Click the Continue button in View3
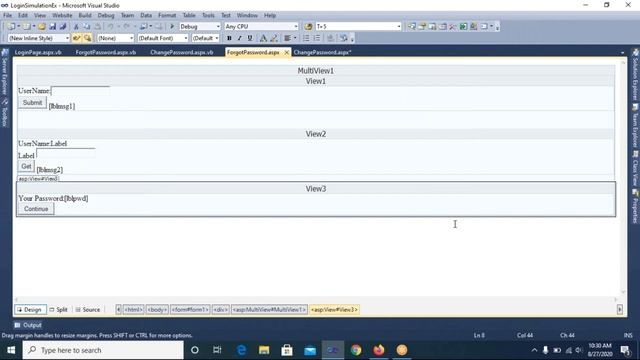The width and height of the screenshot is (640, 360). pos(36,209)
